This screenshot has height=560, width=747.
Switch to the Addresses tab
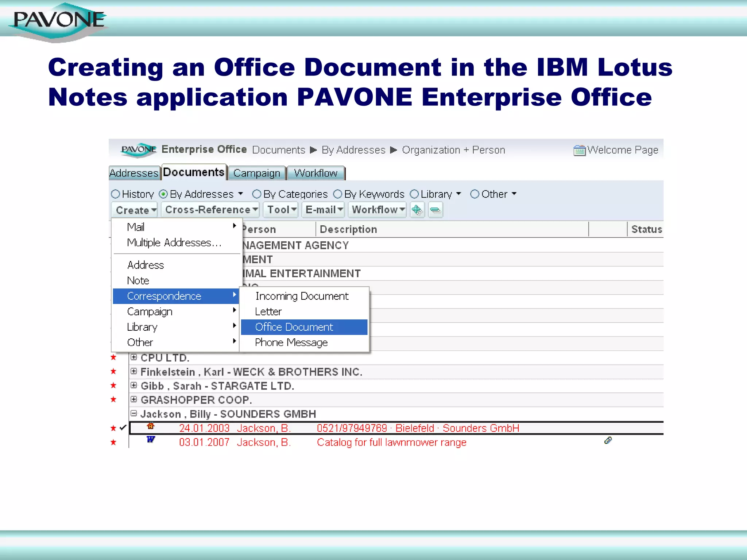click(134, 173)
